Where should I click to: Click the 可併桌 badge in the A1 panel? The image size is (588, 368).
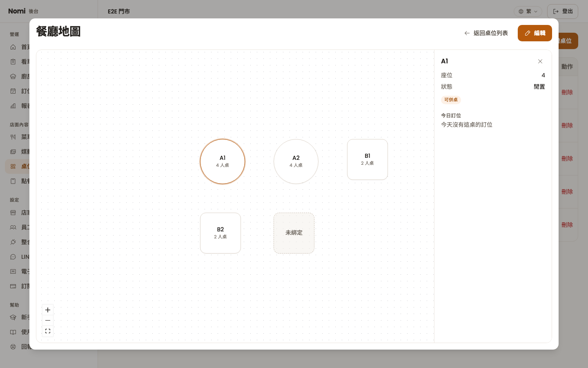(x=451, y=100)
